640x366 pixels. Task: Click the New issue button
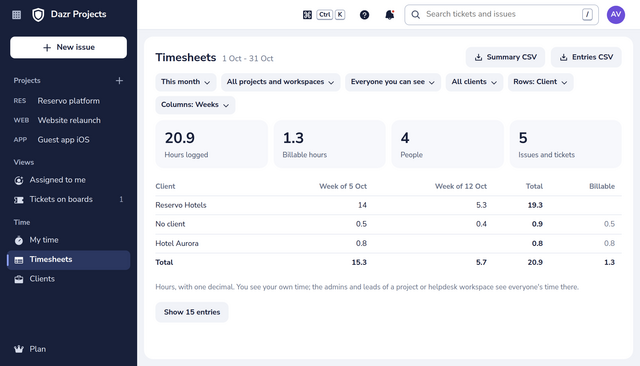coord(69,47)
